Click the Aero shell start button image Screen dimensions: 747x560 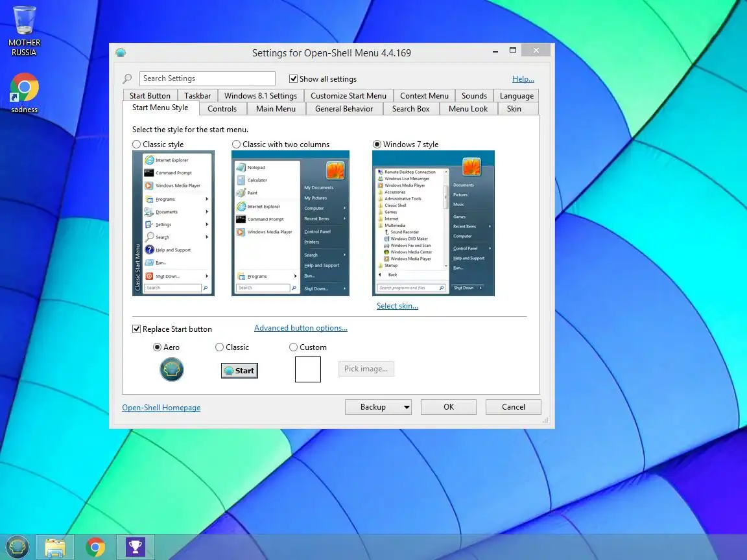[171, 369]
